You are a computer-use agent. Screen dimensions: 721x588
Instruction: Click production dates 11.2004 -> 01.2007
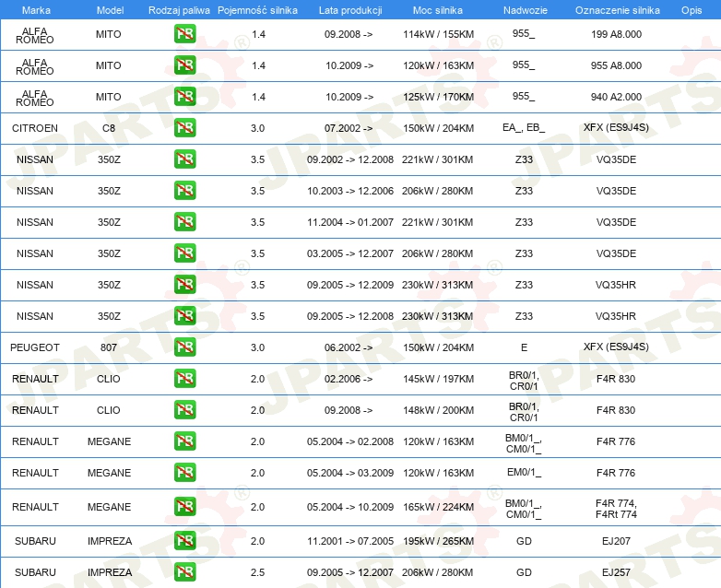(350, 222)
